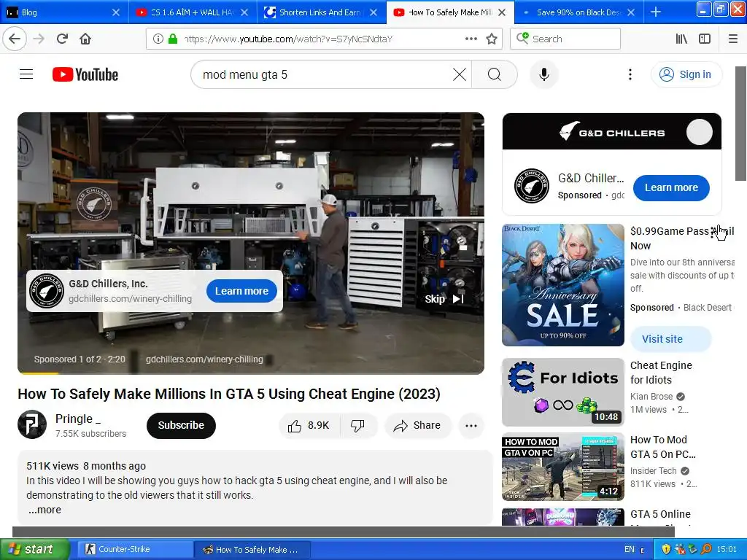Click Sign in button
The image size is (747, 560).
click(x=686, y=74)
